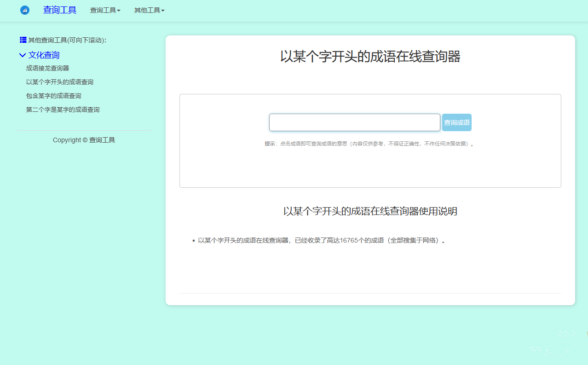588x365 pixels.
Task: Click the site logo icon in navbar
Action: click(25, 10)
